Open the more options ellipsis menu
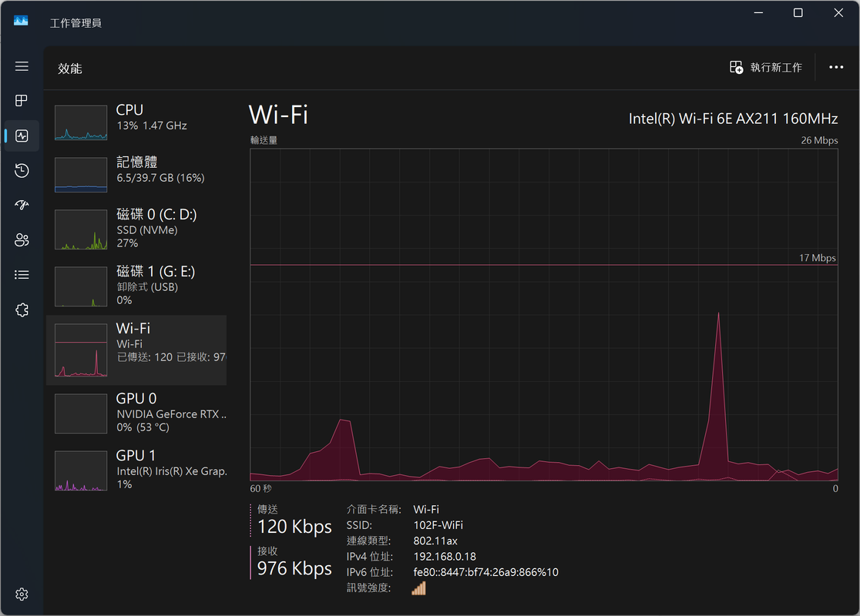This screenshot has height=616, width=860. [x=836, y=68]
